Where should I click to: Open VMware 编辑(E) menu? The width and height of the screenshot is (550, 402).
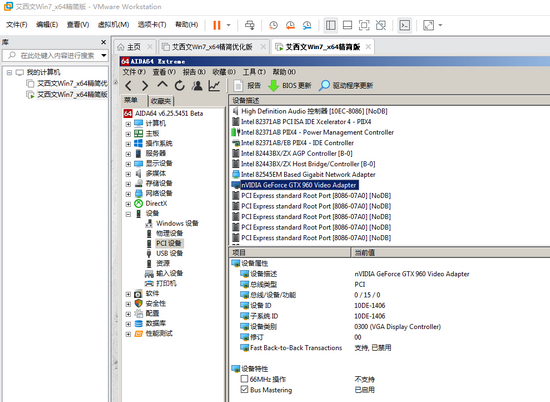pyautogui.click(x=47, y=25)
